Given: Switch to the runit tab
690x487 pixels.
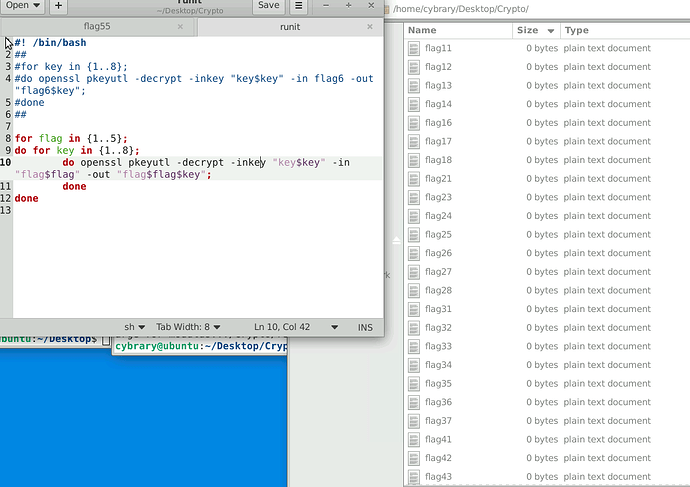Looking at the screenshot, I should [288, 27].
